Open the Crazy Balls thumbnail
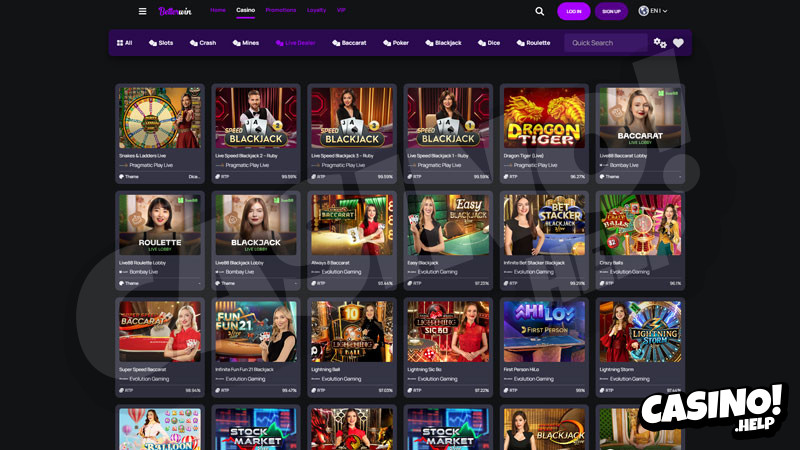The width and height of the screenshot is (800, 450). pyautogui.click(x=640, y=224)
